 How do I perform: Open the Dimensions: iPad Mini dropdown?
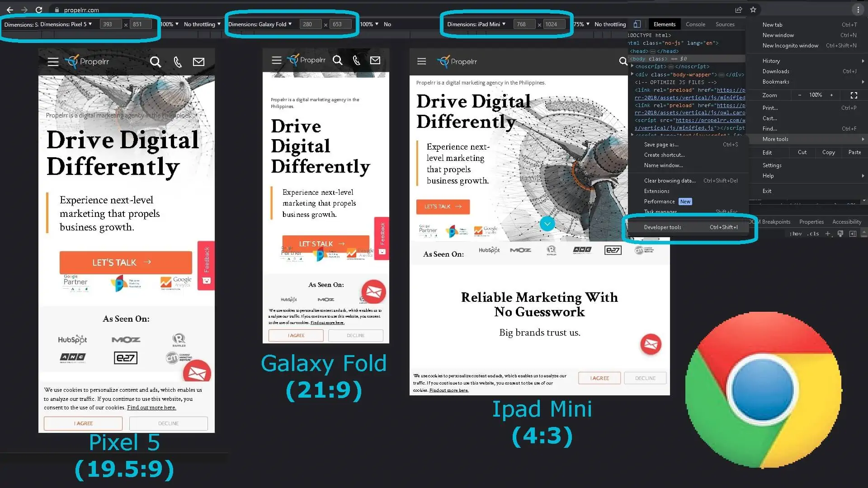476,24
